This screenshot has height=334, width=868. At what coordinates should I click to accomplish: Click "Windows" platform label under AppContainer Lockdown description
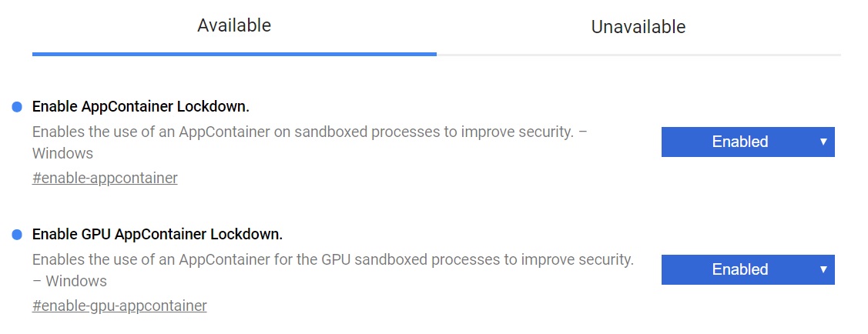(62, 153)
